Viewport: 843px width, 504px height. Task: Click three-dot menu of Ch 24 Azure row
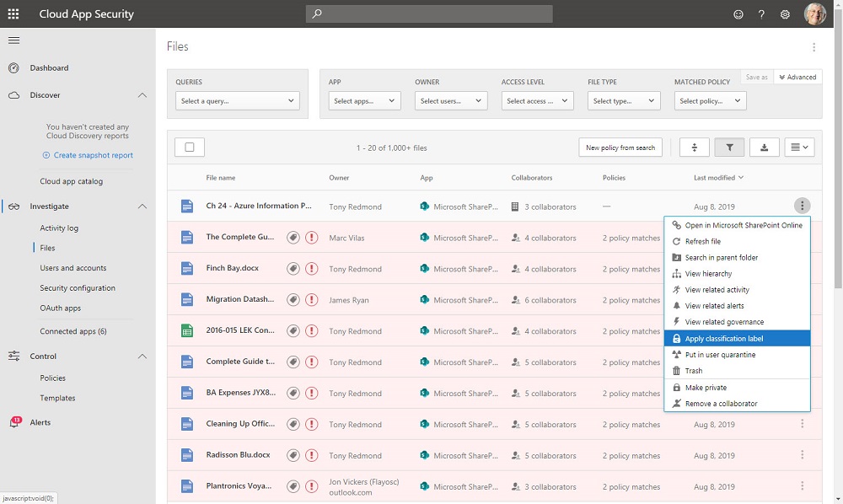(x=803, y=206)
